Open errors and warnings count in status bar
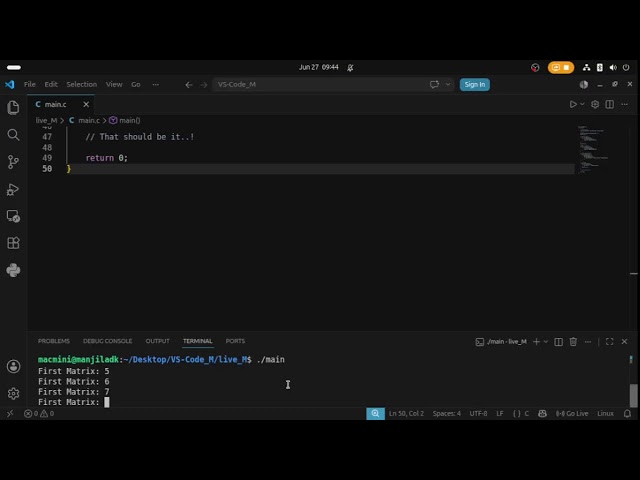This screenshot has height=480, width=640. (39, 413)
